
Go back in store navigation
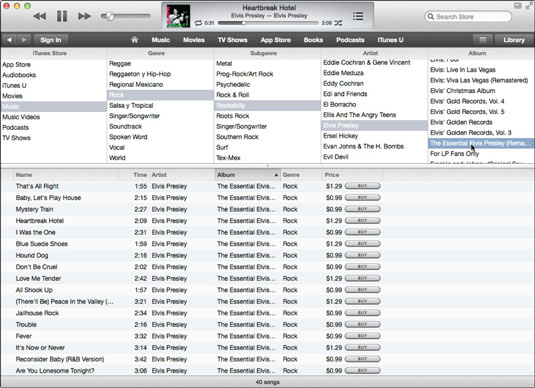(x=9, y=40)
